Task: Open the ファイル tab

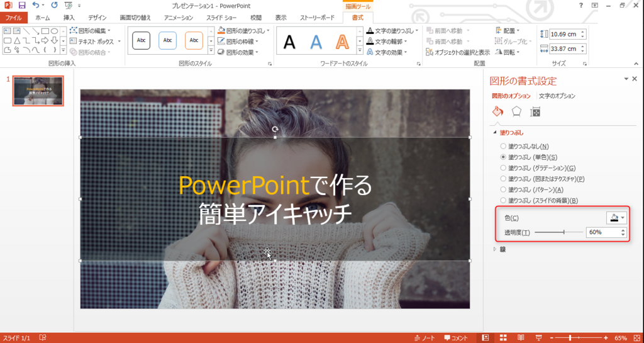Action: point(14,18)
